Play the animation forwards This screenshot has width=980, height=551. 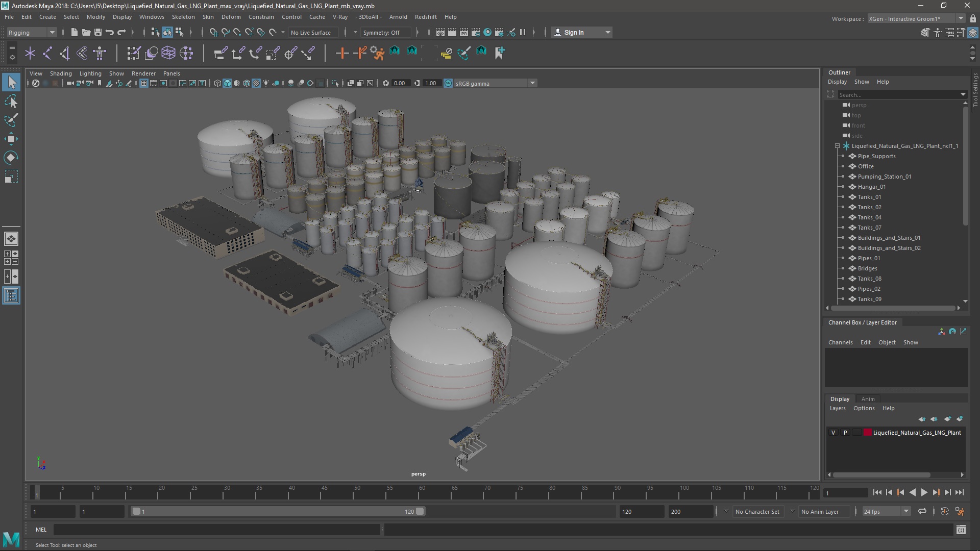[x=924, y=492]
